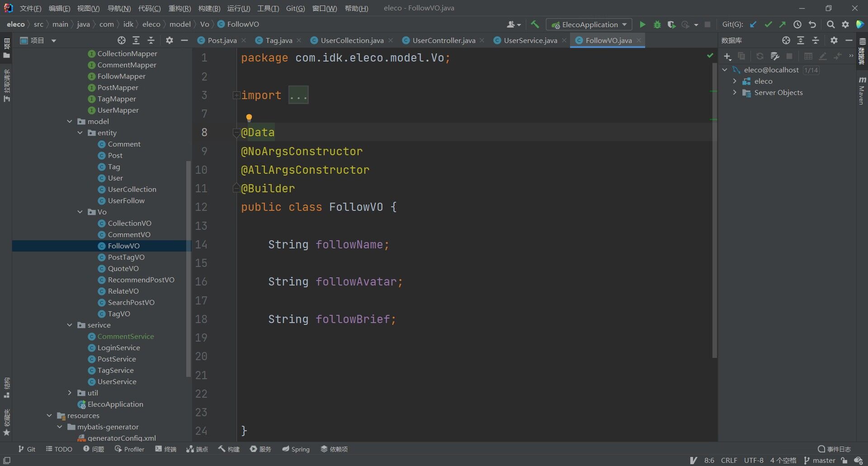This screenshot has width=868, height=466.
Task: Close the FollowVO.java tab
Action: 639,40
